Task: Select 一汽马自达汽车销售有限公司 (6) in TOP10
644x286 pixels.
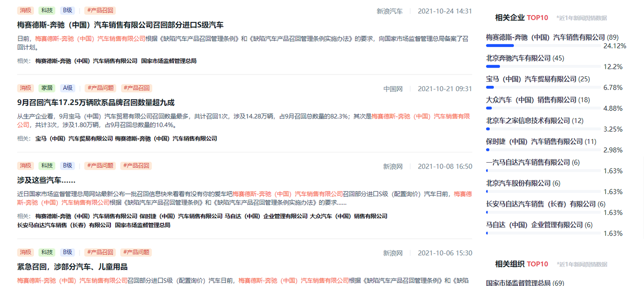Action: coord(533,162)
